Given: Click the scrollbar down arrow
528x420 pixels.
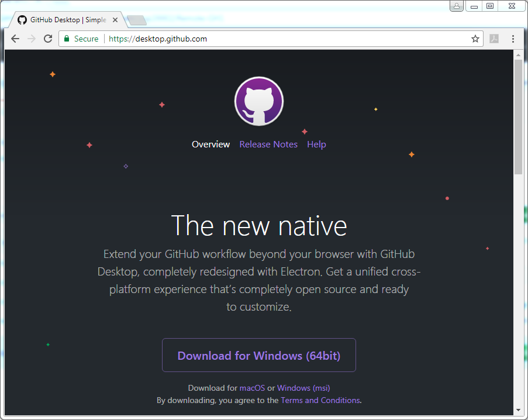Looking at the screenshot, I should 518,410.
